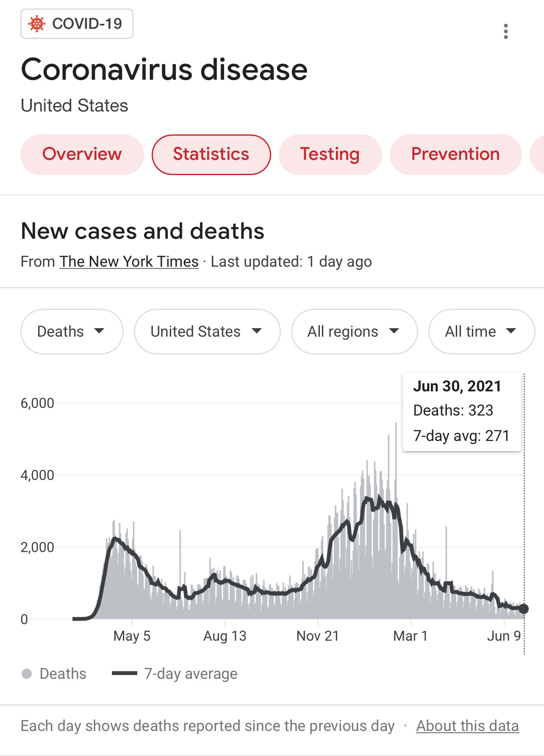544x756 pixels.
Task: Click the Nov 21 date on the axis
Action: 318,636
